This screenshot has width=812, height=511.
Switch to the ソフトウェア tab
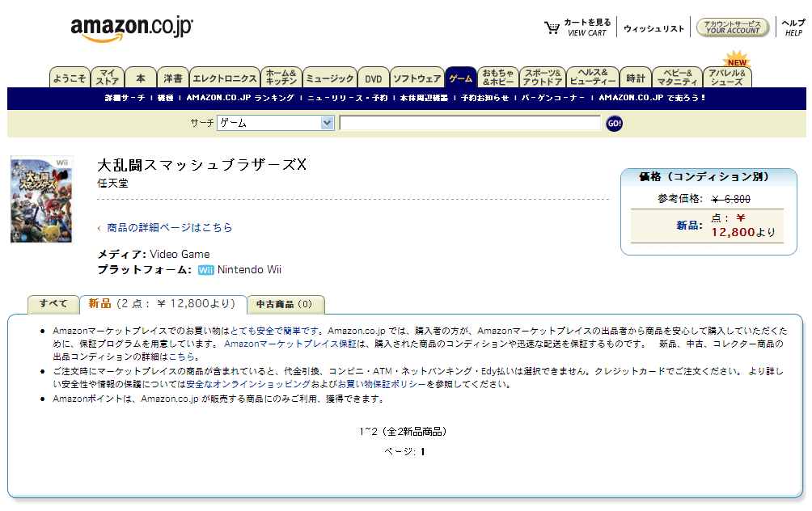coord(417,78)
